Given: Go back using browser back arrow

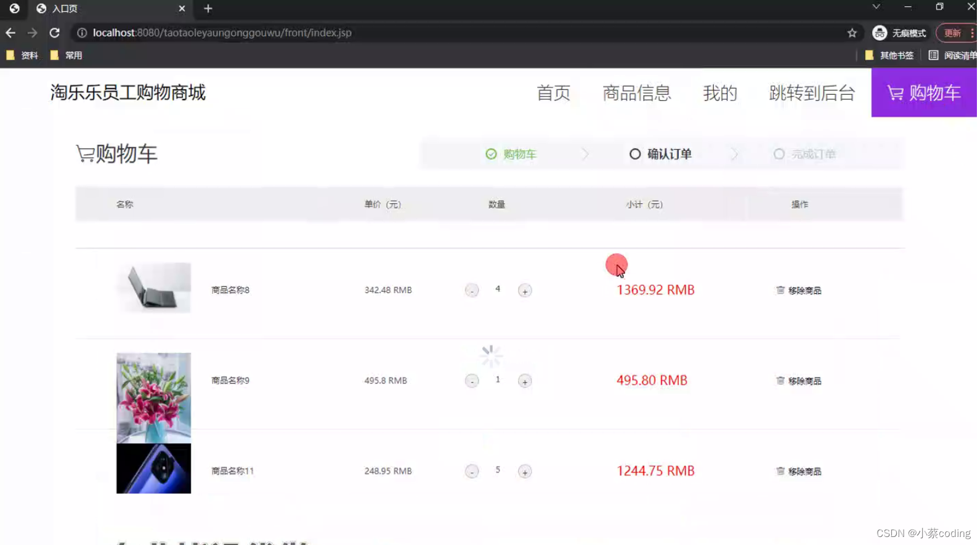Looking at the screenshot, I should (10, 33).
